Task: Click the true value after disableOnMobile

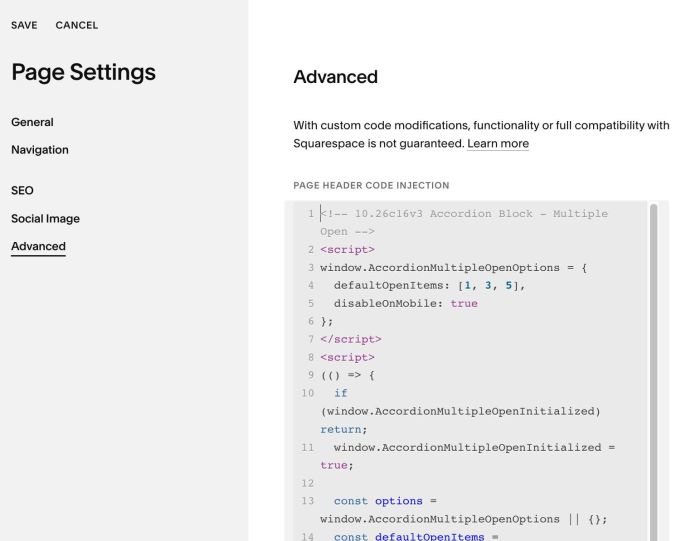Action: (464, 304)
